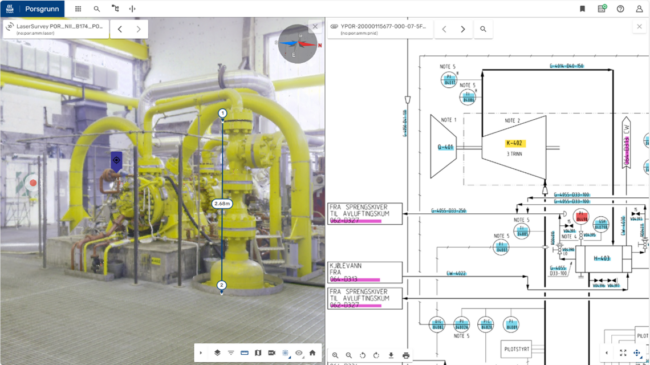Download the P&ID drawing

[390, 355]
